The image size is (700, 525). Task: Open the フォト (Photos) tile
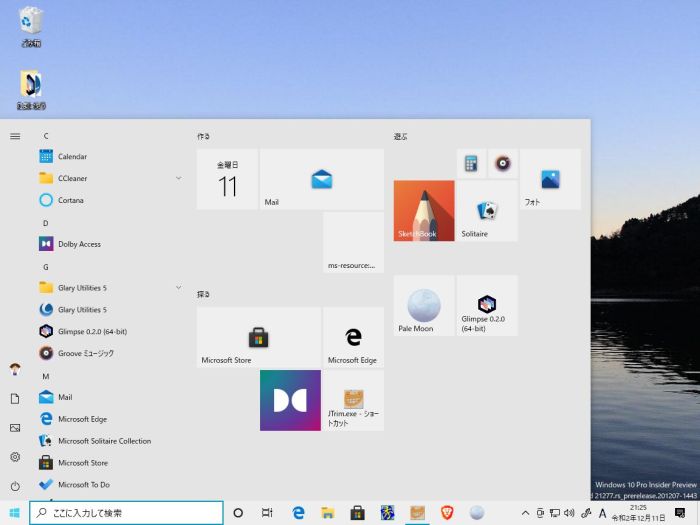click(x=550, y=179)
